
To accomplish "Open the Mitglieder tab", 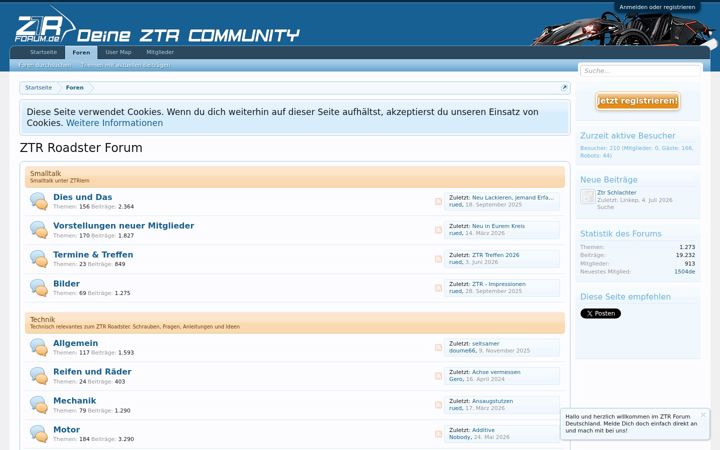I will (x=160, y=52).
